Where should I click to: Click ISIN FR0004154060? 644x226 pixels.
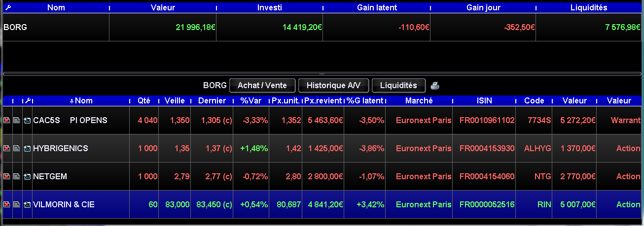(x=487, y=176)
